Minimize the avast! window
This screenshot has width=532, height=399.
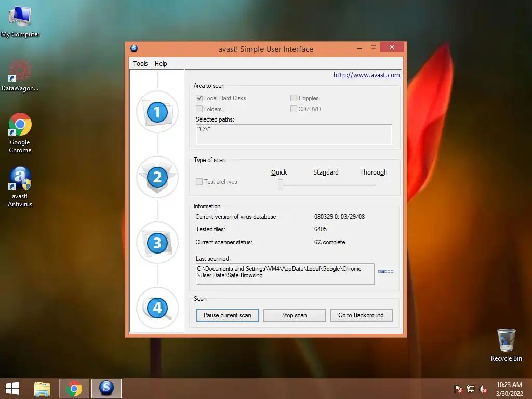pyautogui.click(x=360, y=48)
